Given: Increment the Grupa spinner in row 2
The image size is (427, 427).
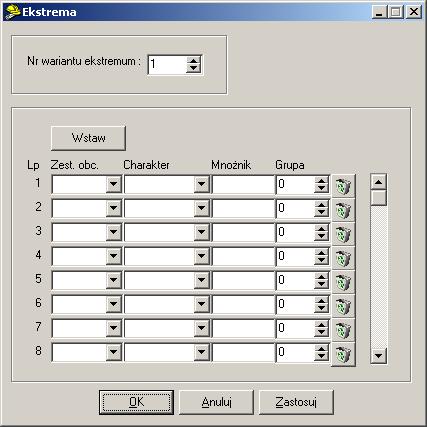Looking at the screenshot, I should (321, 204).
